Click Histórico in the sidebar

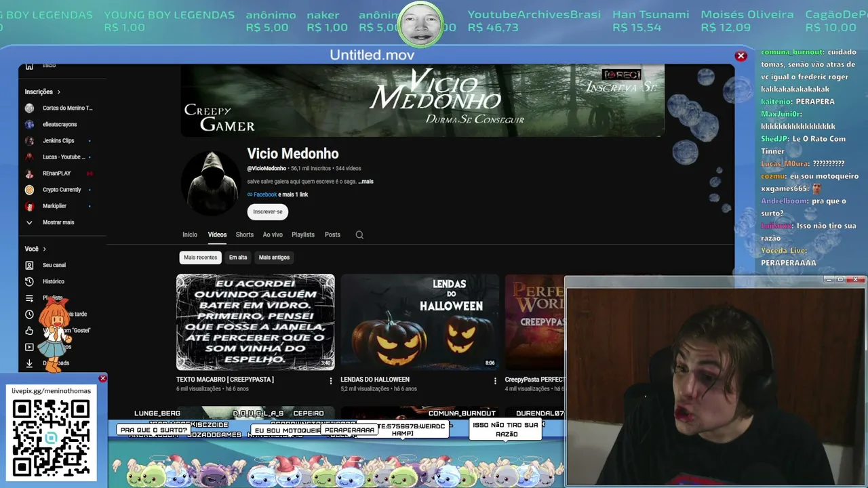54,281
